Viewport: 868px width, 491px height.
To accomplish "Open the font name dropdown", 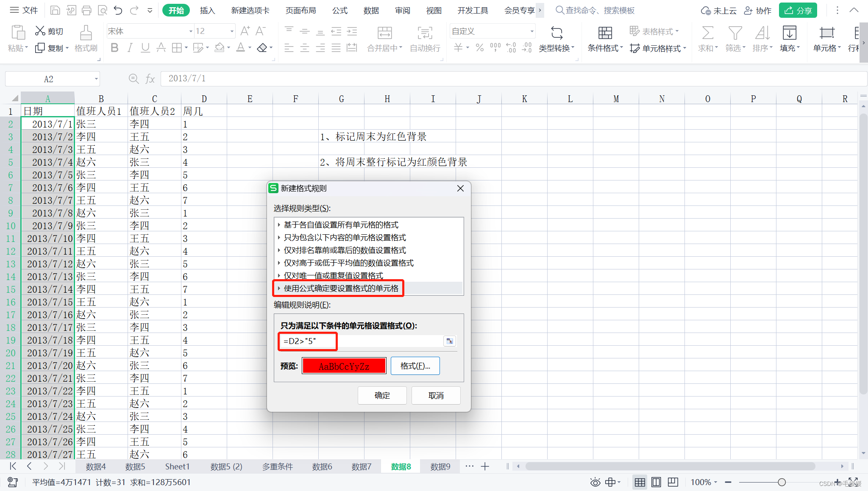I will click(x=190, y=31).
